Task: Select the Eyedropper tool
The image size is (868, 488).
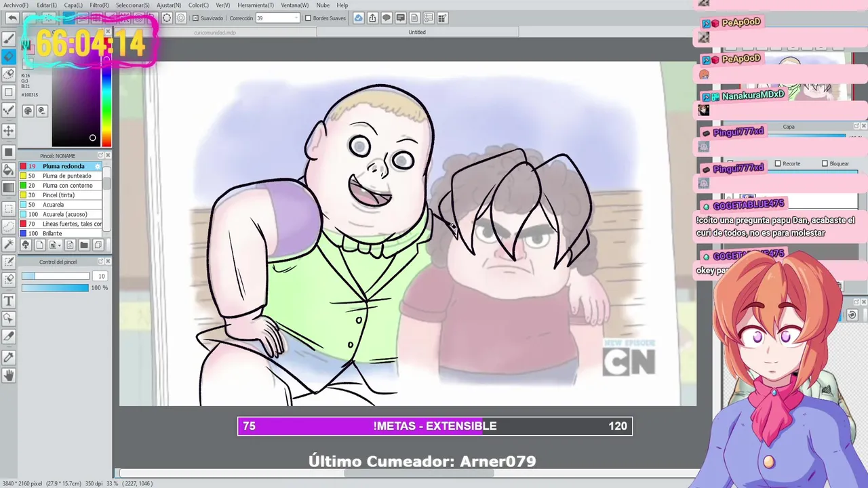Action: pos(9,357)
